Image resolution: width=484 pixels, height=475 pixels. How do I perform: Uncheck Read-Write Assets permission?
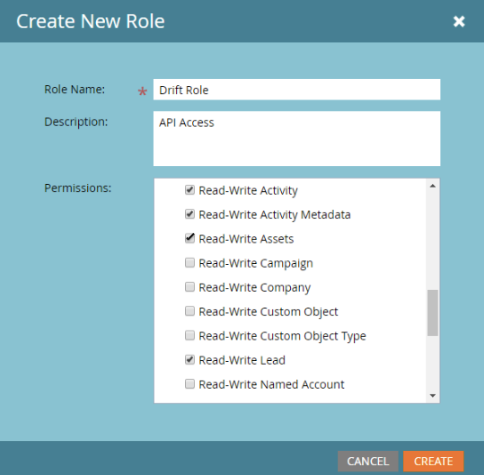(190, 238)
